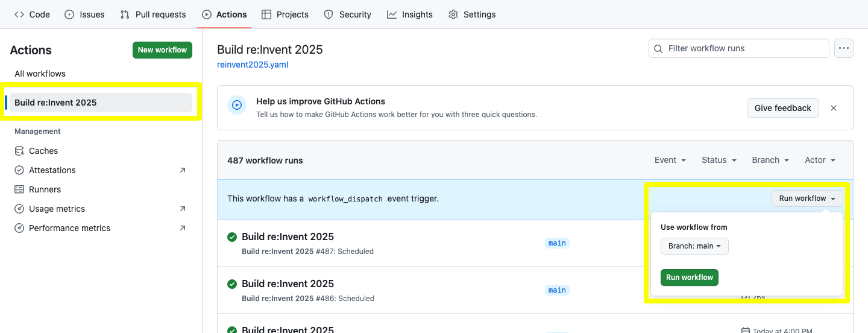Switch to the Insights tab

point(410,14)
